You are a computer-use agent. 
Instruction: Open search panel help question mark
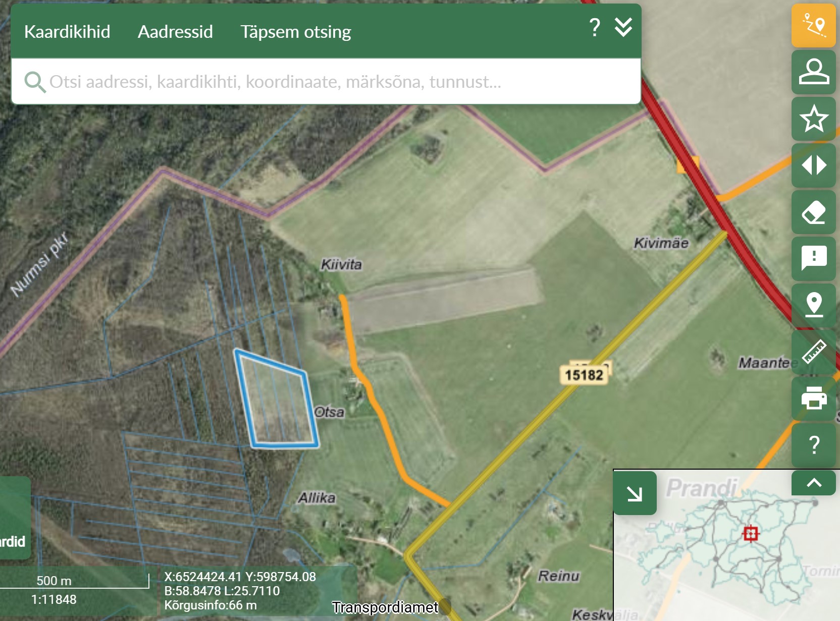pos(595,27)
